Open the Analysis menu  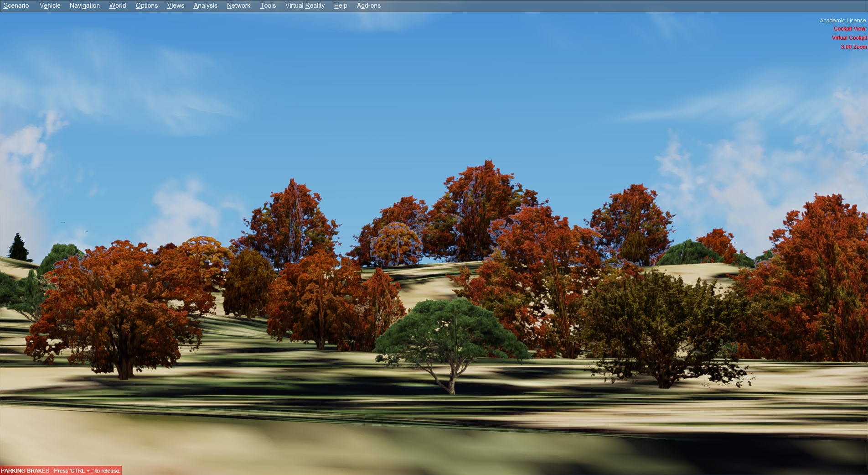point(205,5)
